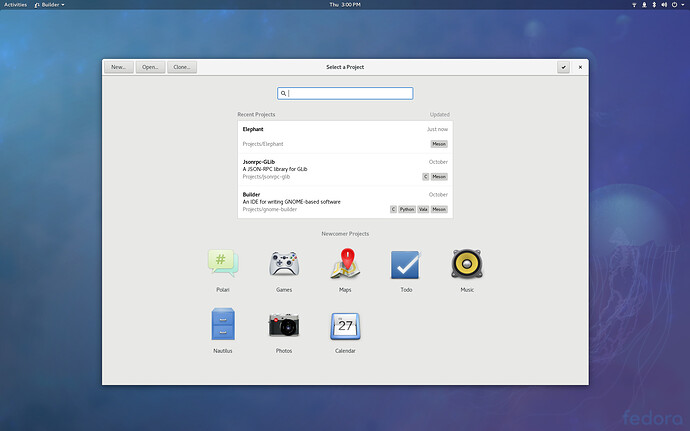Select the Nautilus file cabinet icon
Viewport: 690px width, 431px height.
point(223,325)
